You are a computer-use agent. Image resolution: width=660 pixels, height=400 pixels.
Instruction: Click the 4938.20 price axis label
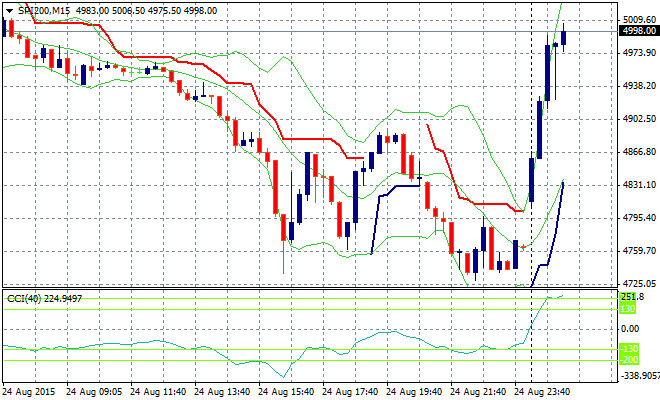[x=639, y=85]
